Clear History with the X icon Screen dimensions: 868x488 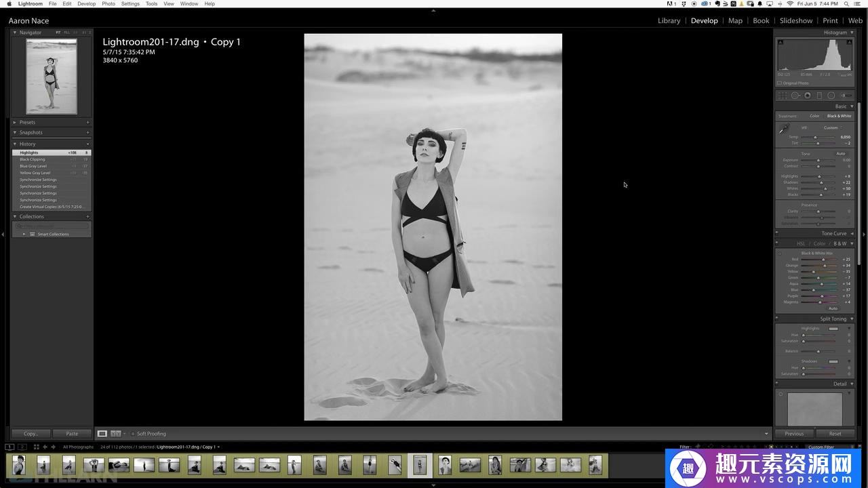click(x=87, y=144)
